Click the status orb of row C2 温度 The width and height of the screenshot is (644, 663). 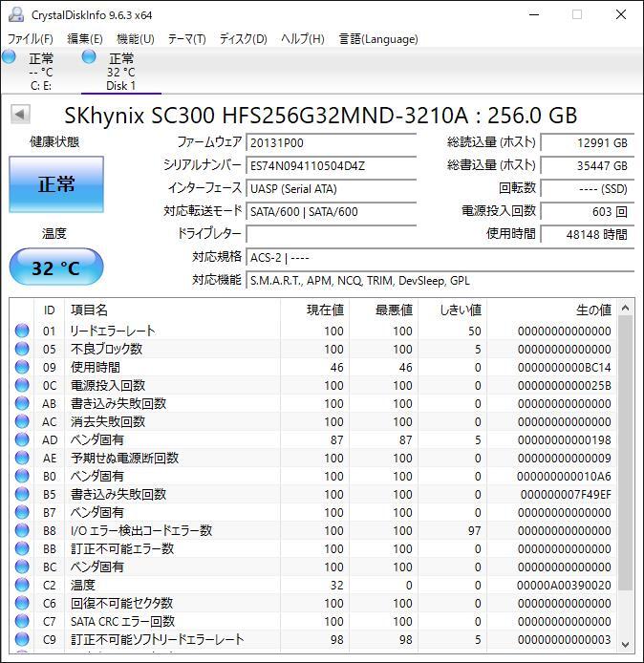click(x=22, y=586)
